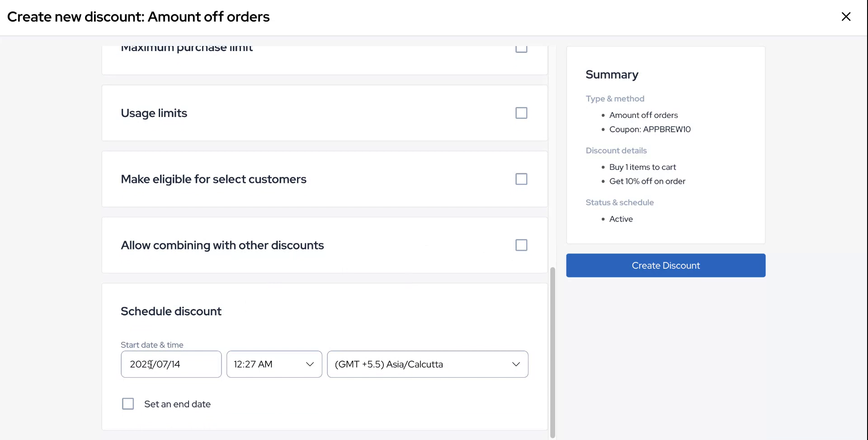This screenshot has height=440, width=868.
Task: Select the (GMT +5.5) Asia/Calcutta field
Action: [407, 364]
